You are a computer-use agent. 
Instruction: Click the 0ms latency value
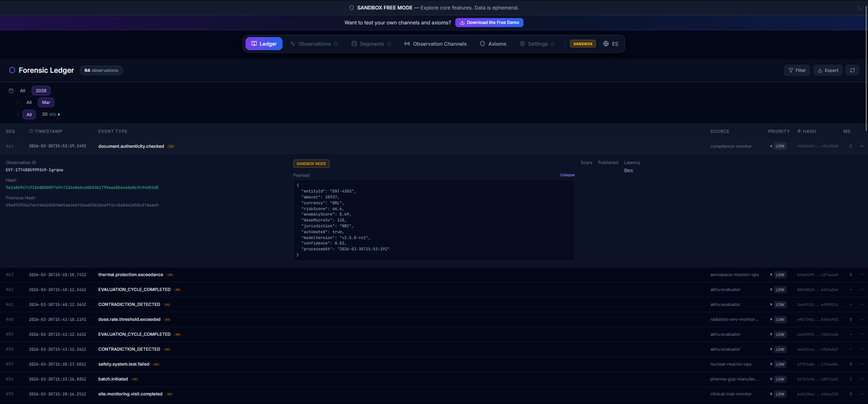tap(628, 171)
